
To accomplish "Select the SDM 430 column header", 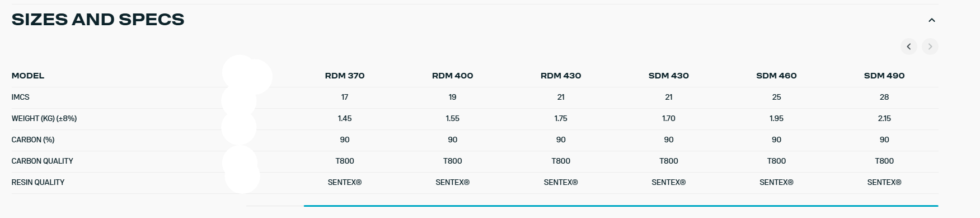I will (x=669, y=76).
